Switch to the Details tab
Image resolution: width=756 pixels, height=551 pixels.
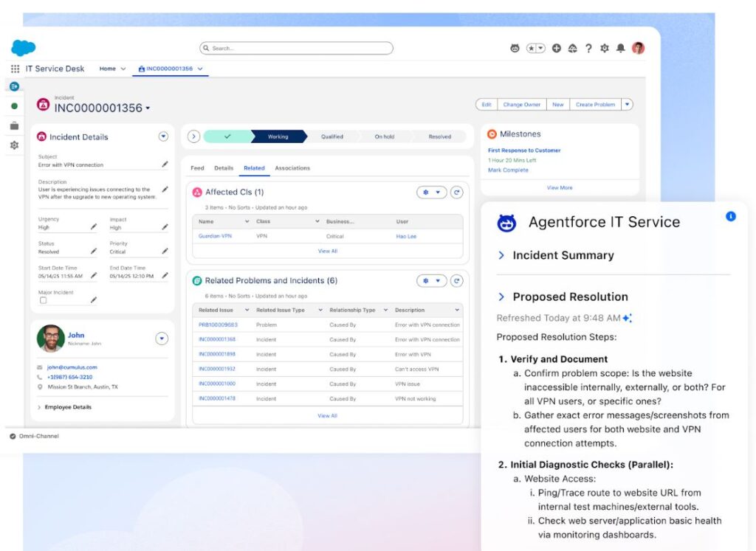[x=224, y=168]
